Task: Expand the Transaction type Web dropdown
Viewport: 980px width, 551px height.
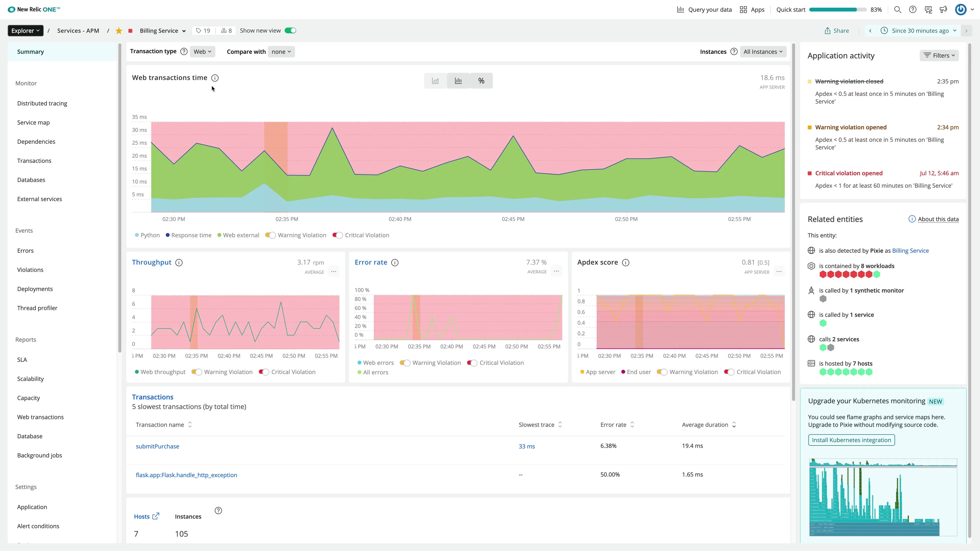Action: click(202, 51)
